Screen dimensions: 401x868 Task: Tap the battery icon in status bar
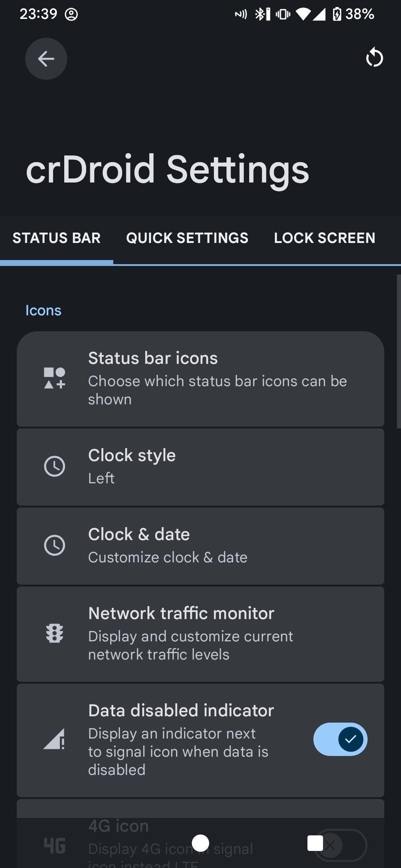click(x=337, y=14)
